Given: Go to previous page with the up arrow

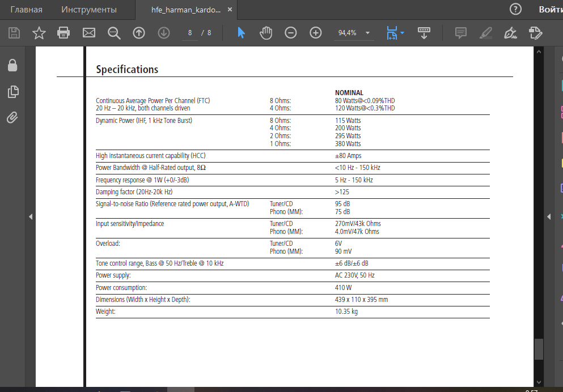Looking at the screenshot, I should tap(138, 33).
